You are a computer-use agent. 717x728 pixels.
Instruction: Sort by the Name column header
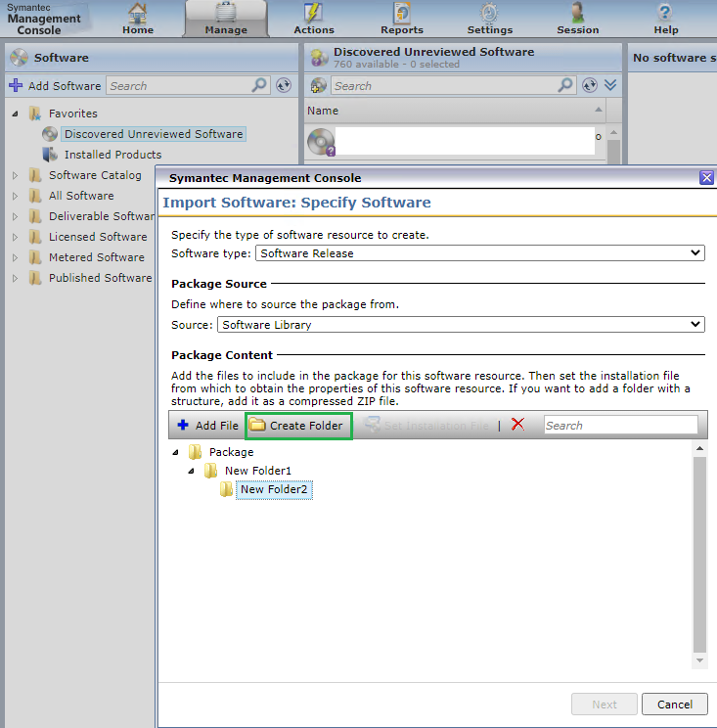(455, 111)
